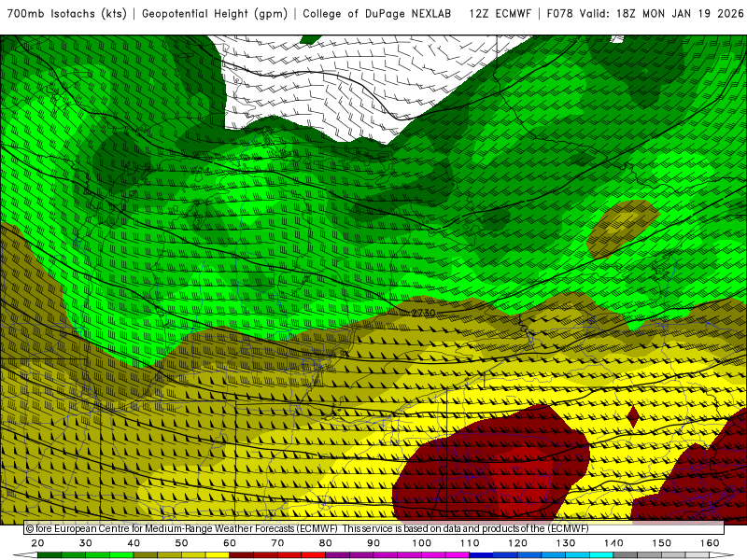Click the 'Geopotential Height (gpm)' title text
Image resolution: width=747 pixels, height=560 pixels.
(x=215, y=14)
